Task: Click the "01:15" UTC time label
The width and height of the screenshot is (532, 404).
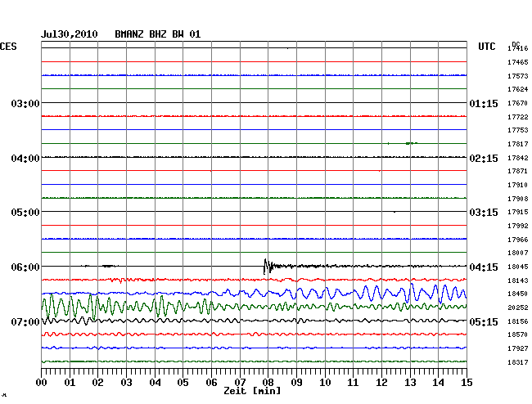Action: point(484,103)
